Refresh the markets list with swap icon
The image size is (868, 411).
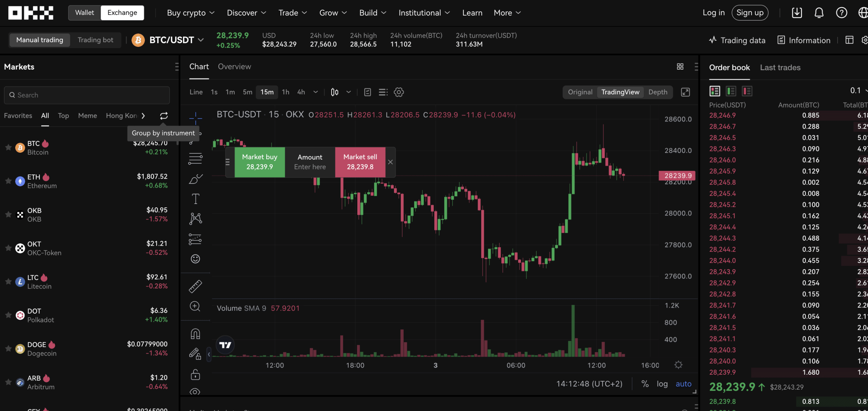pyautogui.click(x=164, y=116)
